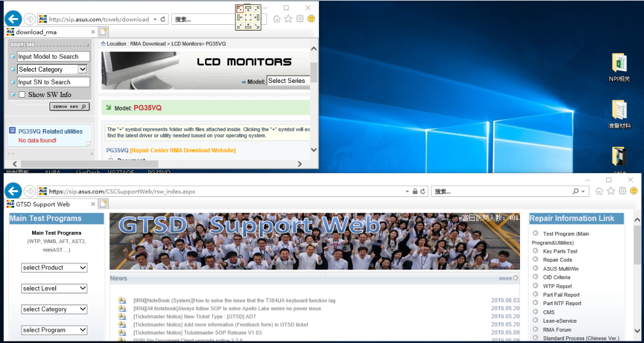Select the download_rma tab
This screenshot has height=343, width=644.
pos(51,32)
